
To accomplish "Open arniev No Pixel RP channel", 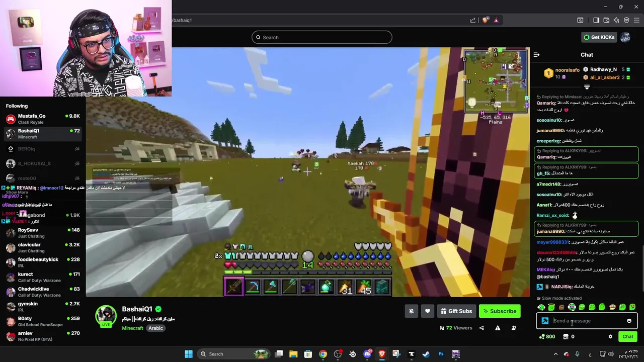I will (43, 336).
